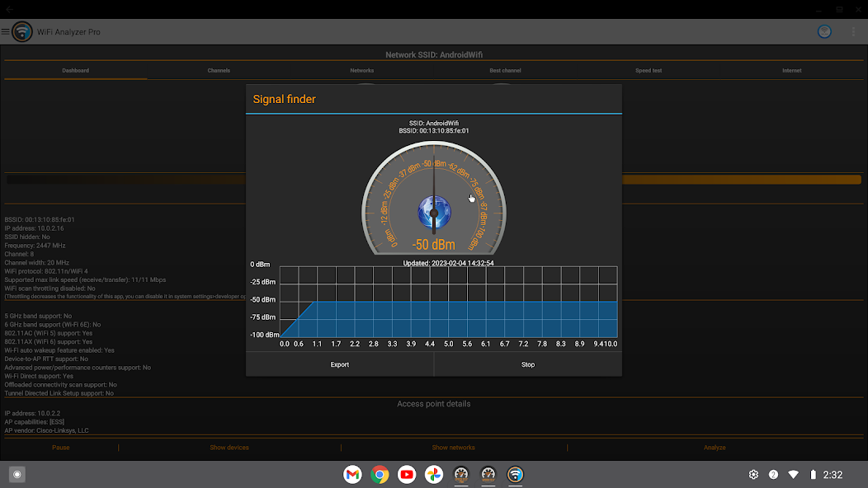Screen dimensions: 868x488
Task: Launch Chrome from the shelf
Action: [x=380, y=475]
